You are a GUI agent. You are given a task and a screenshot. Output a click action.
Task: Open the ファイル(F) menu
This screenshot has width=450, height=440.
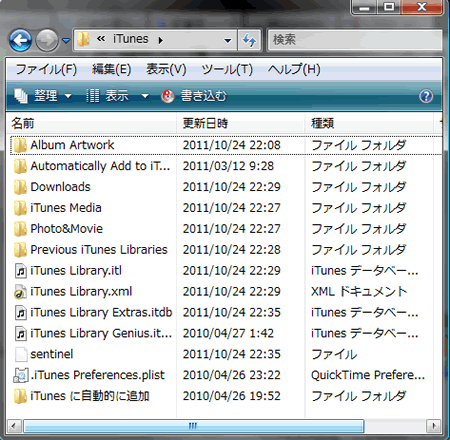click(x=46, y=69)
